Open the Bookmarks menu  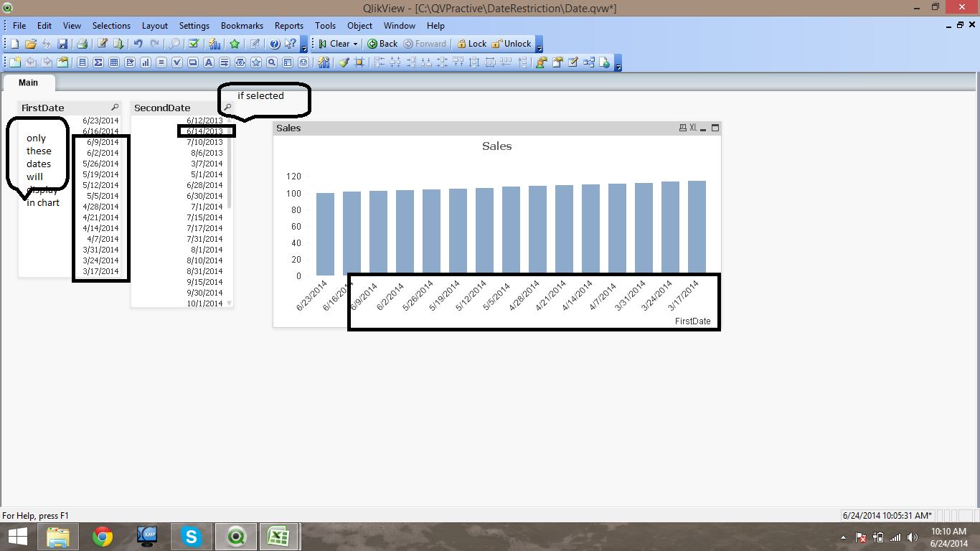tap(242, 25)
